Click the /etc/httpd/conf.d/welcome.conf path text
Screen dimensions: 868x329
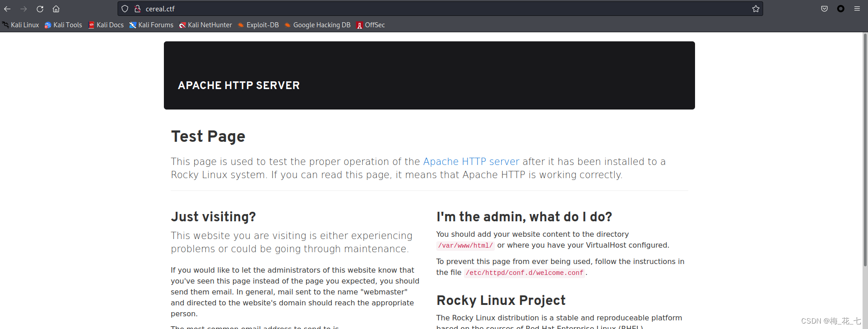tap(524, 273)
